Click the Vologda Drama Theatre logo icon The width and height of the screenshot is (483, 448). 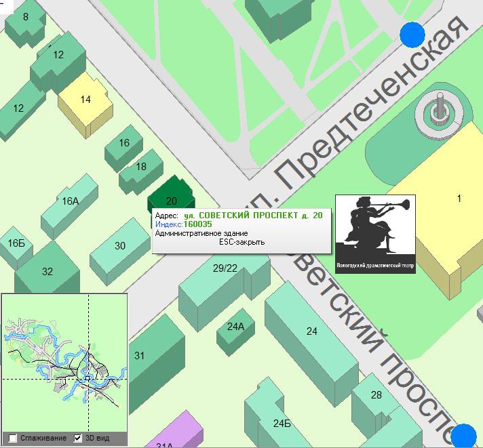(x=375, y=234)
